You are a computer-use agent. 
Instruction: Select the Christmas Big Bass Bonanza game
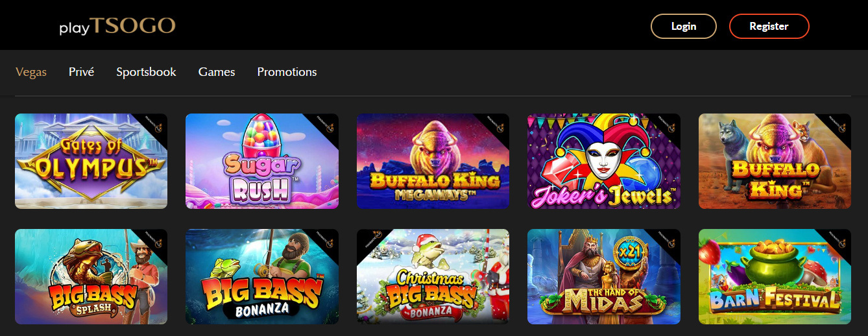(433, 277)
